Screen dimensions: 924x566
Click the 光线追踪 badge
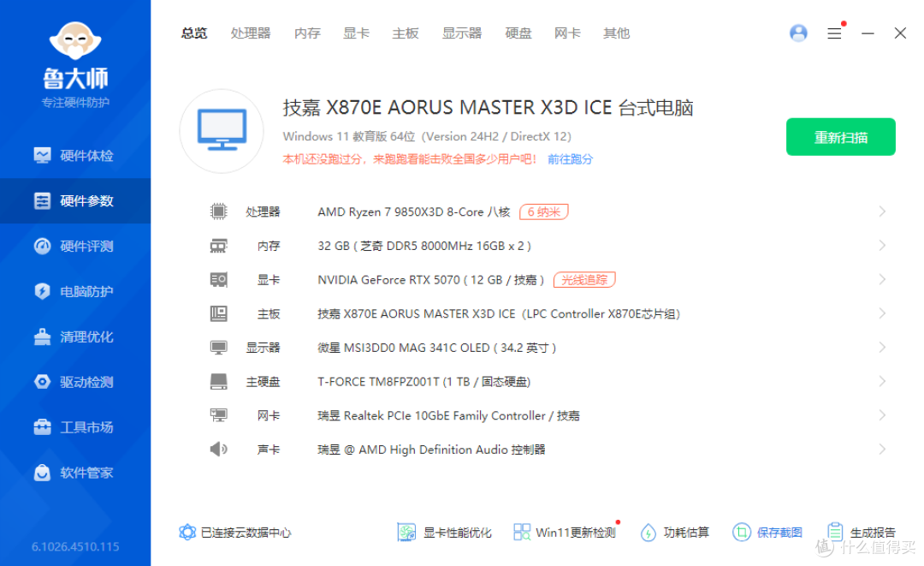pos(584,279)
